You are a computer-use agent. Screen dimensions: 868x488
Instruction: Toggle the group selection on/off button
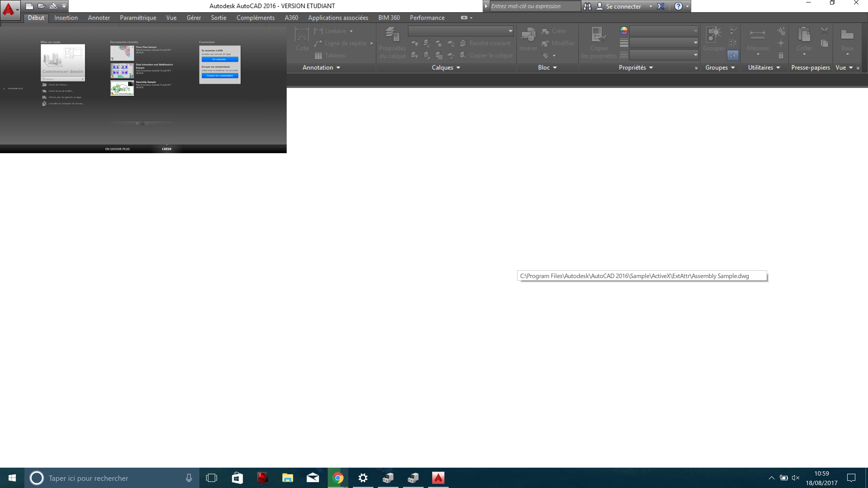coord(733,55)
